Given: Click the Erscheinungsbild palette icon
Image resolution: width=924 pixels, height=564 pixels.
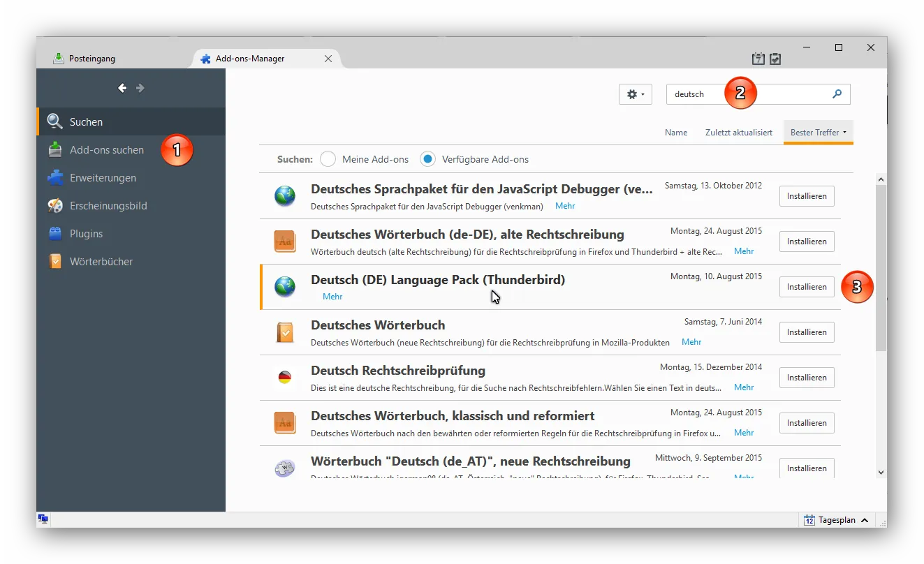Looking at the screenshot, I should (x=54, y=205).
